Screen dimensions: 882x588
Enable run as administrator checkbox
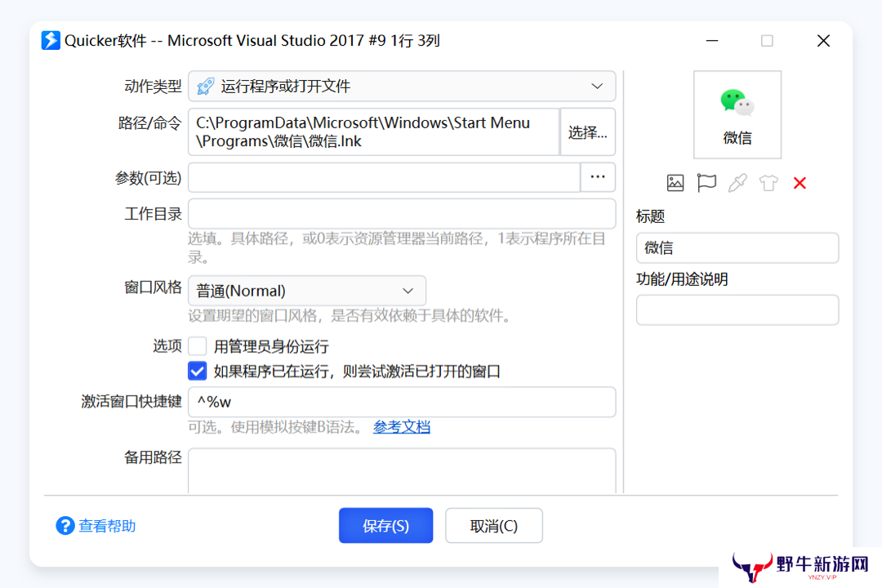click(198, 346)
